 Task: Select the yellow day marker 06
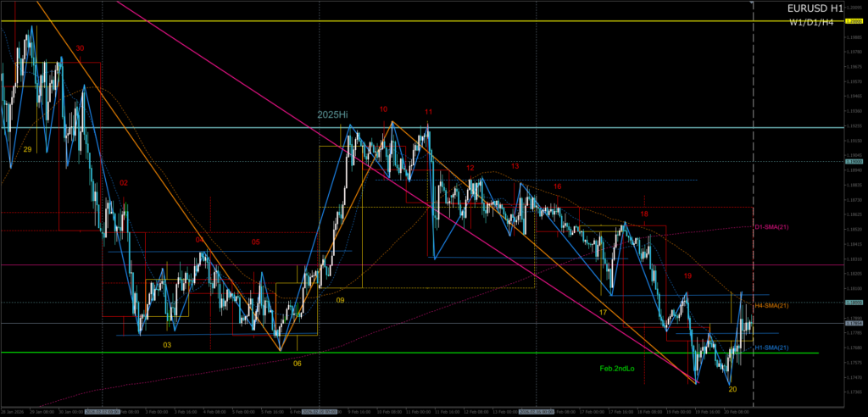pos(298,363)
